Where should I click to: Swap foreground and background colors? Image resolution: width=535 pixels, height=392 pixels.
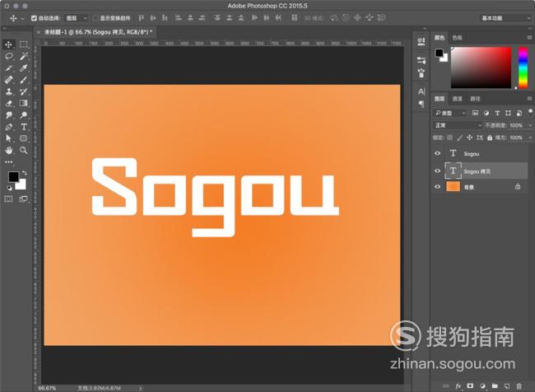click(x=24, y=173)
